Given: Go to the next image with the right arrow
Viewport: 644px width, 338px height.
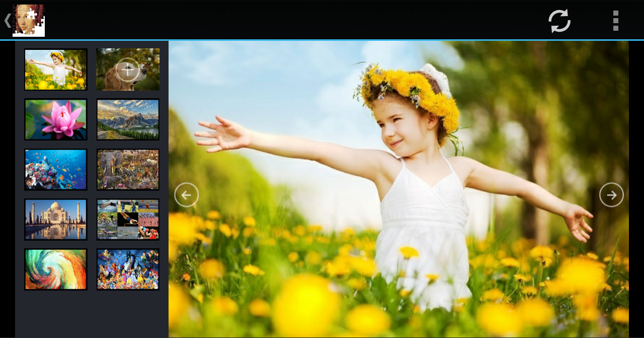Looking at the screenshot, I should point(611,195).
